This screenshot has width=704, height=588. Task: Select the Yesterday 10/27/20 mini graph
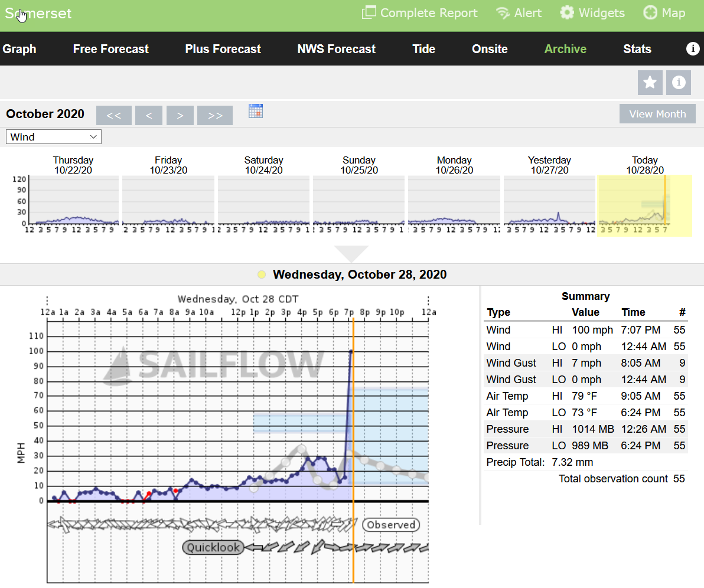coord(549,200)
